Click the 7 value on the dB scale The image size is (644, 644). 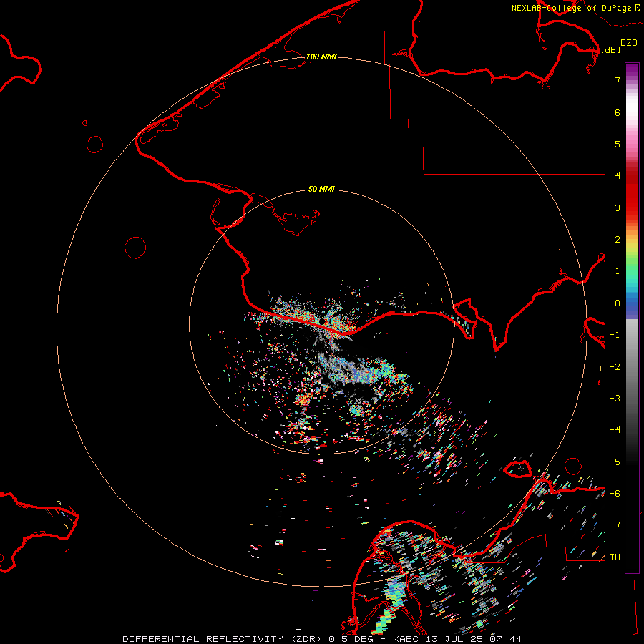click(x=618, y=80)
